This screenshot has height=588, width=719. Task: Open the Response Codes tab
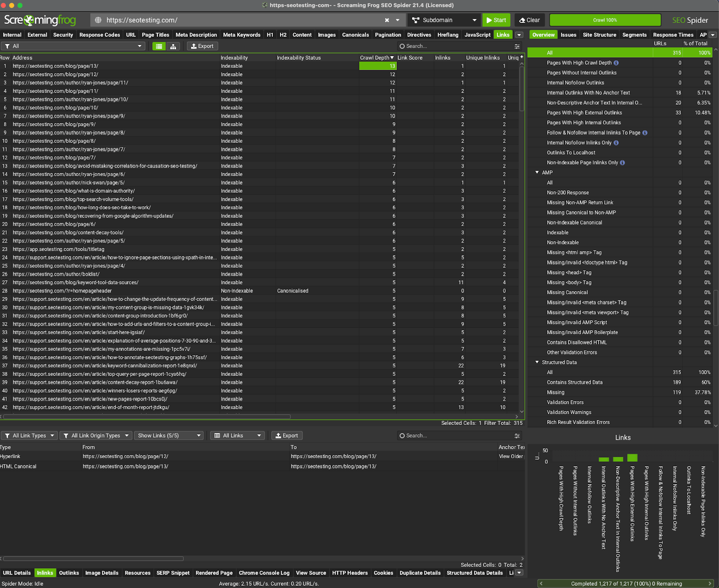point(100,35)
